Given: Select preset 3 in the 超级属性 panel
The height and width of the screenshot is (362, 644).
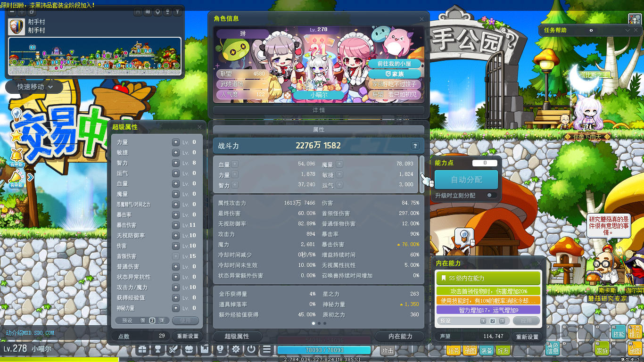Looking at the screenshot, I should click(x=162, y=321).
